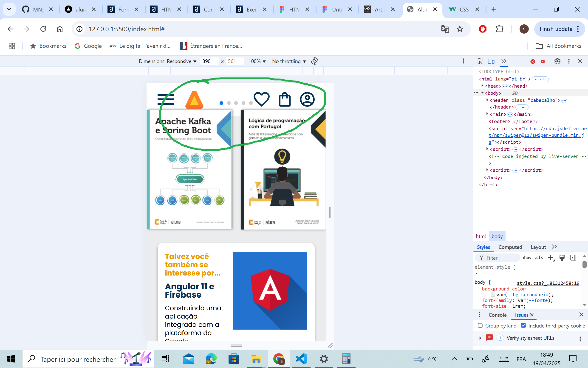Open the Google bookmark
The height and width of the screenshot is (368, 588).
(x=88, y=46)
